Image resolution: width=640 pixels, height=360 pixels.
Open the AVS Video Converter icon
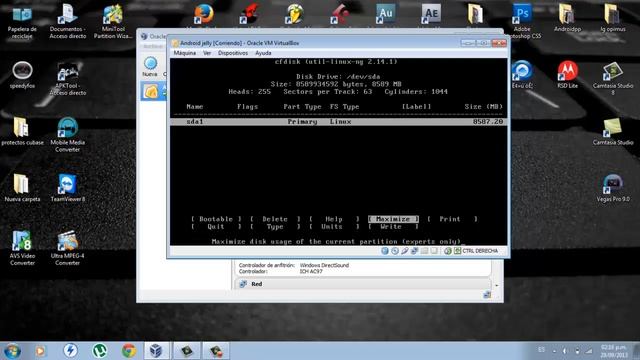click(22, 249)
